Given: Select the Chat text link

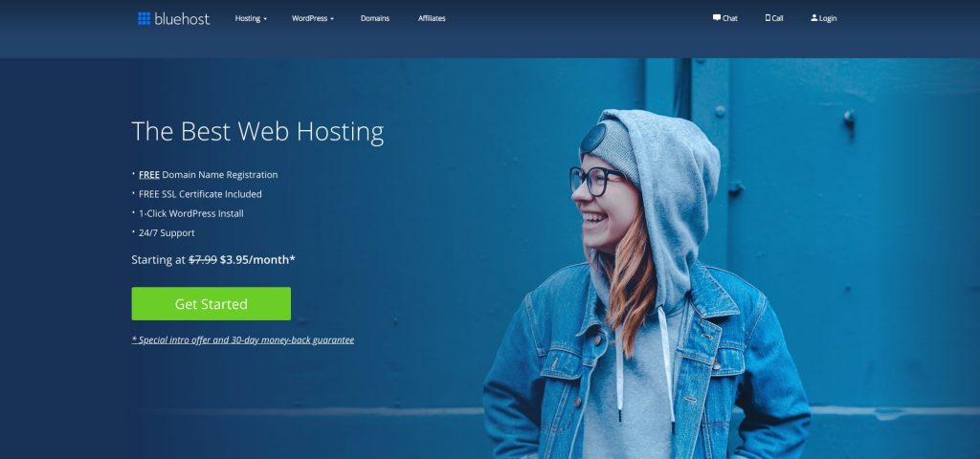Looking at the screenshot, I should (730, 18).
